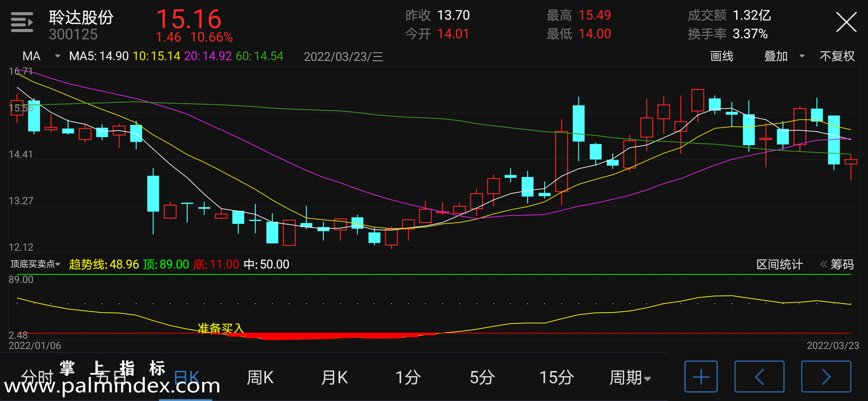This screenshot has height=401, width=868.
Task: Click the 16.71 price axis label
Action: coord(21,71)
